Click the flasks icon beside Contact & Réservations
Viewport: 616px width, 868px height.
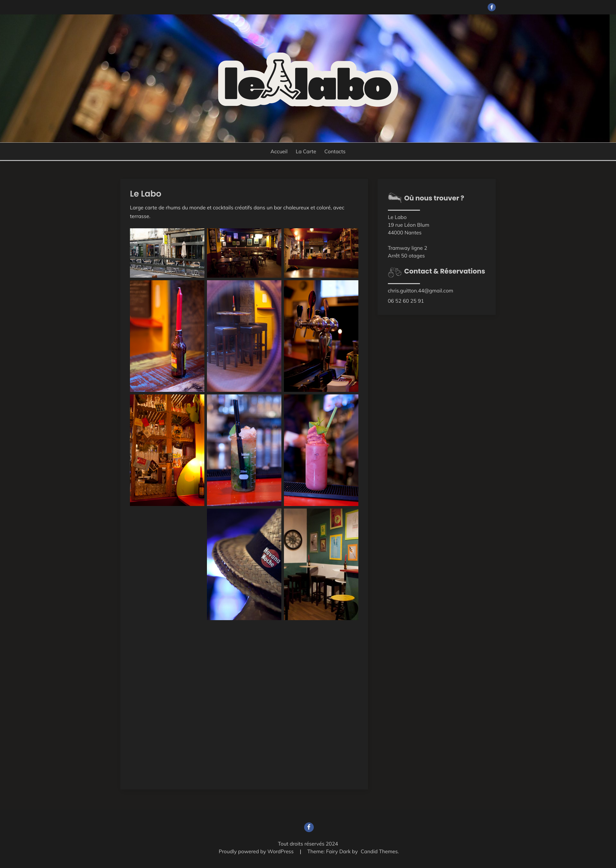click(395, 272)
